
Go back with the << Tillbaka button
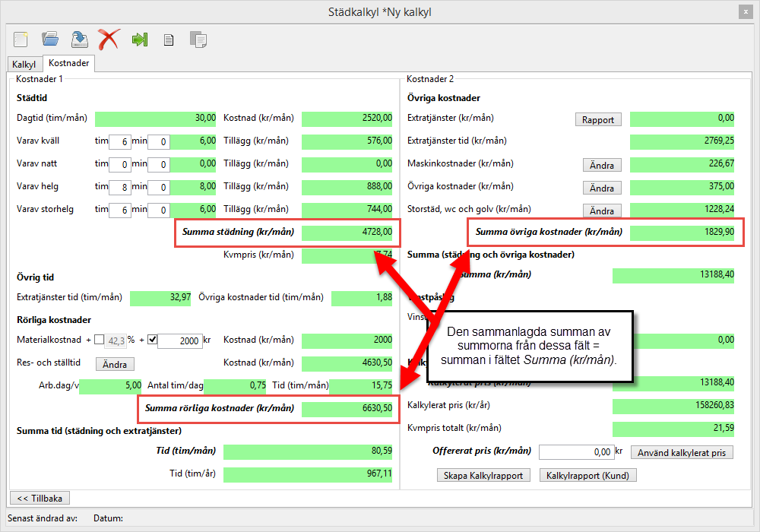pyautogui.click(x=39, y=498)
